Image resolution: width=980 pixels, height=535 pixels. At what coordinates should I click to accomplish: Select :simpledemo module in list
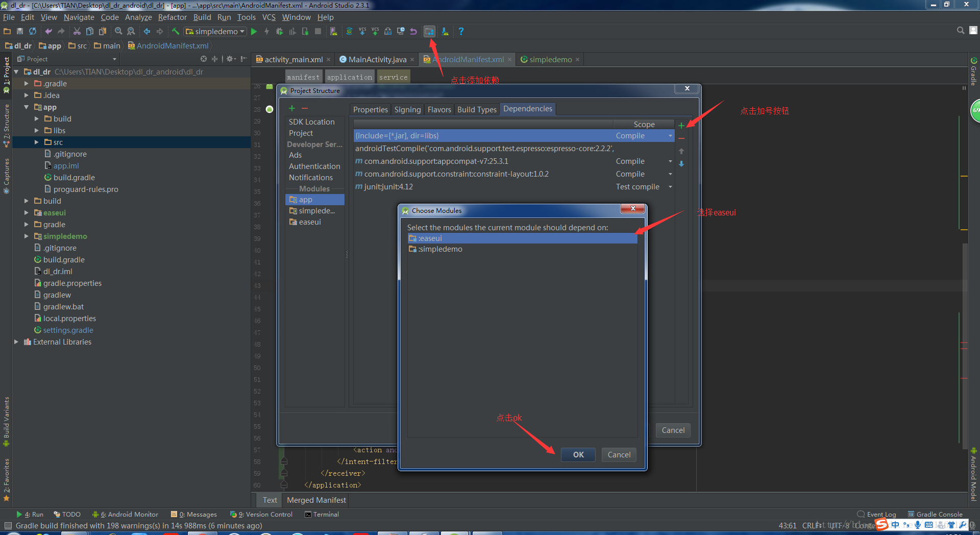(522, 249)
